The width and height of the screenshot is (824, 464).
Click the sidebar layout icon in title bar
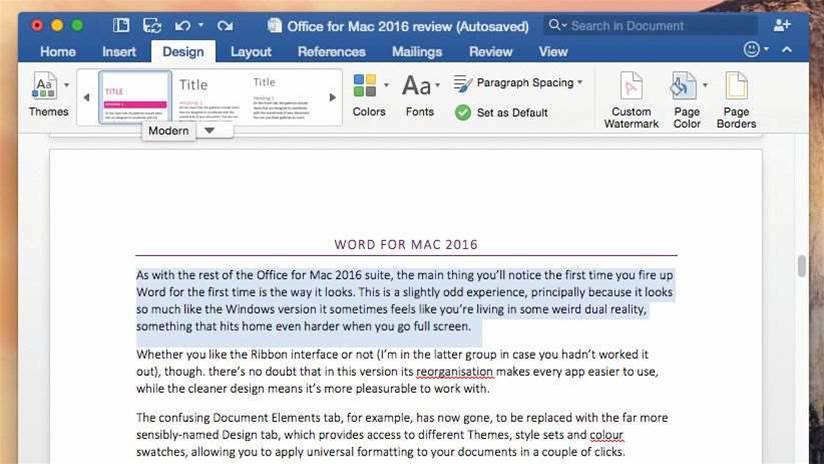121,25
